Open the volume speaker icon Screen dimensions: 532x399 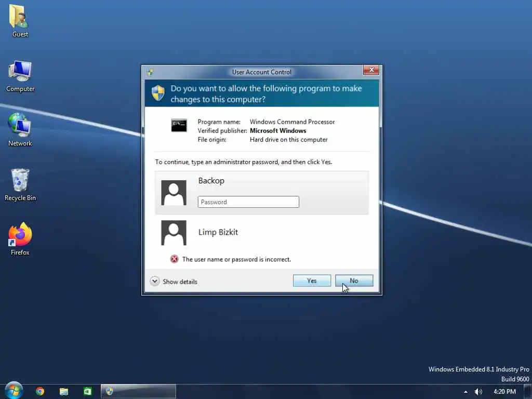pos(478,392)
